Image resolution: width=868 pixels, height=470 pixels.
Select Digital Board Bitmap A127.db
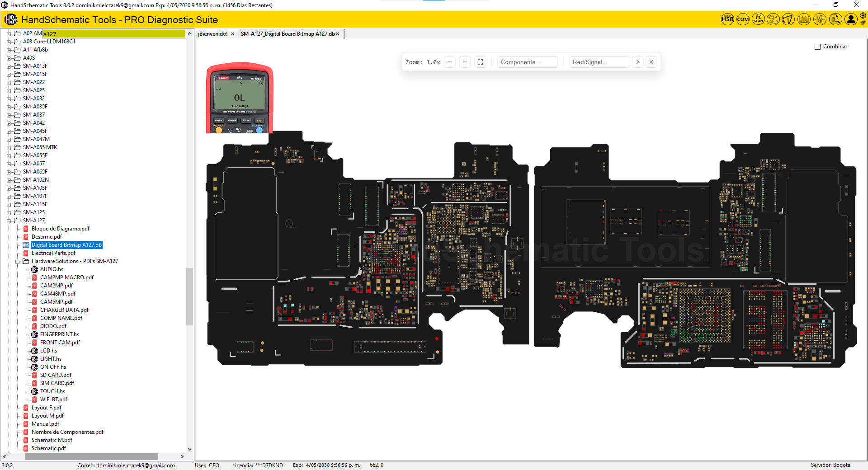[x=66, y=245]
